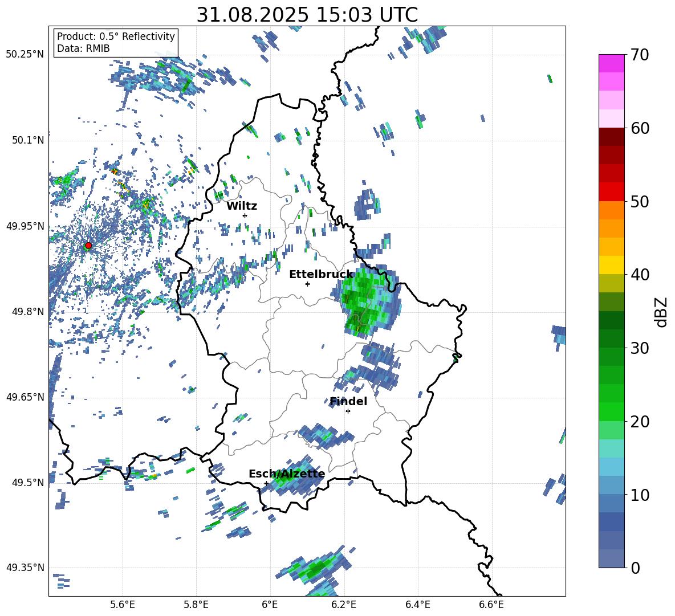This screenshot has width=675, height=616.
Task: Click the 49.35°N latitude label
Action: [x=25, y=568]
